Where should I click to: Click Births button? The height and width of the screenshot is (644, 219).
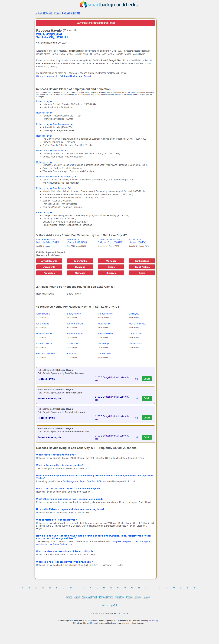point(142,273)
